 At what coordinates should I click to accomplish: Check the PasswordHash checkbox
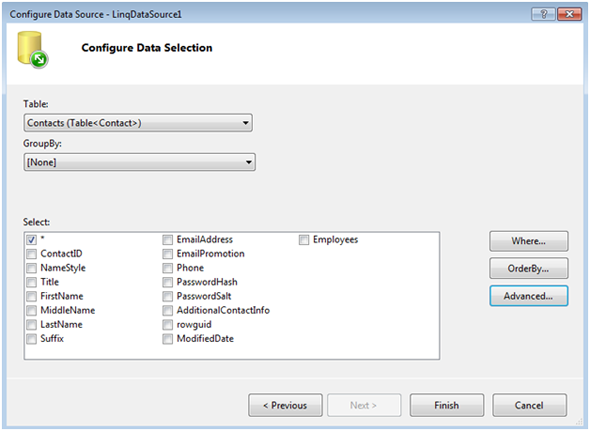tap(167, 282)
